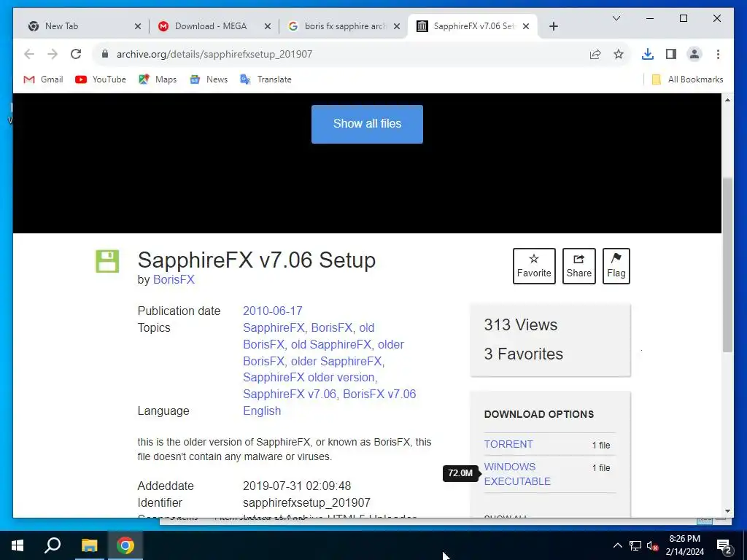Open the English language link
The width and height of the screenshot is (747, 560).
pyautogui.click(x=262, y=411)
